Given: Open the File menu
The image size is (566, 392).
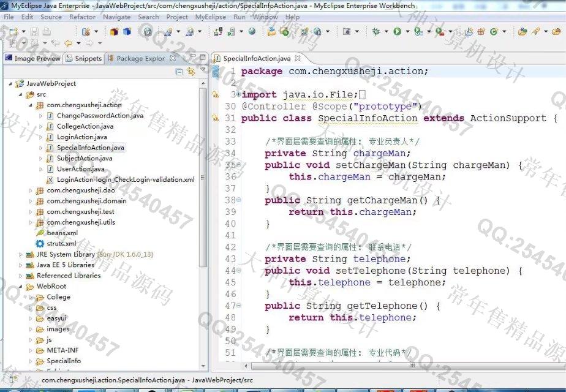Looking at the screenshot, I should (x=9, y=17).
